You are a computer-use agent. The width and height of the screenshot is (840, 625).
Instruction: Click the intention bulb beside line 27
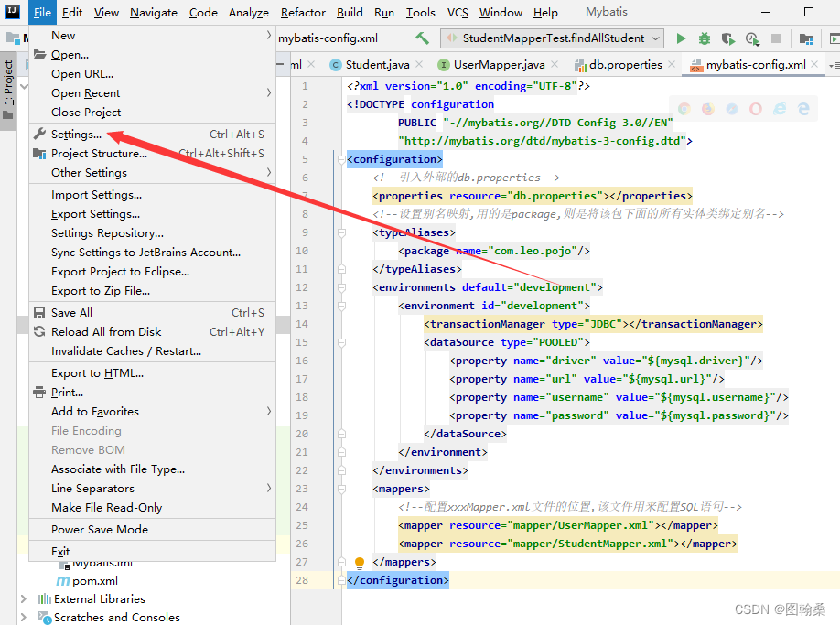pos(359,561)
